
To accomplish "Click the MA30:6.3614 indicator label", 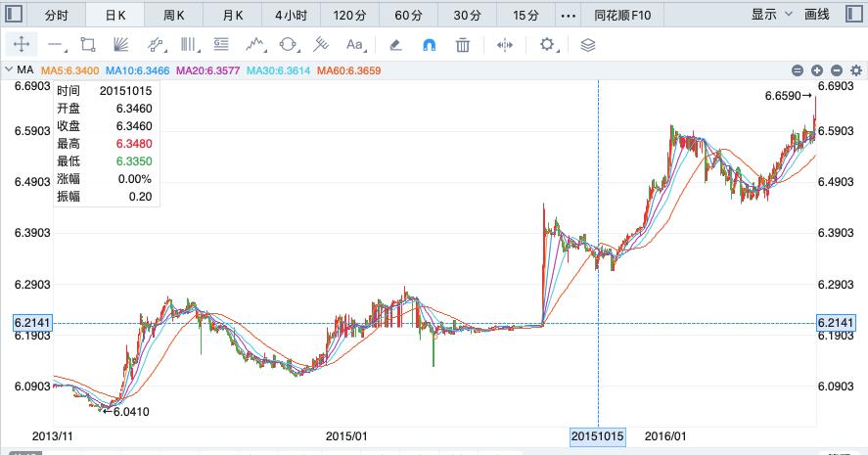I will pyautogui.click(x=279, y=70).
